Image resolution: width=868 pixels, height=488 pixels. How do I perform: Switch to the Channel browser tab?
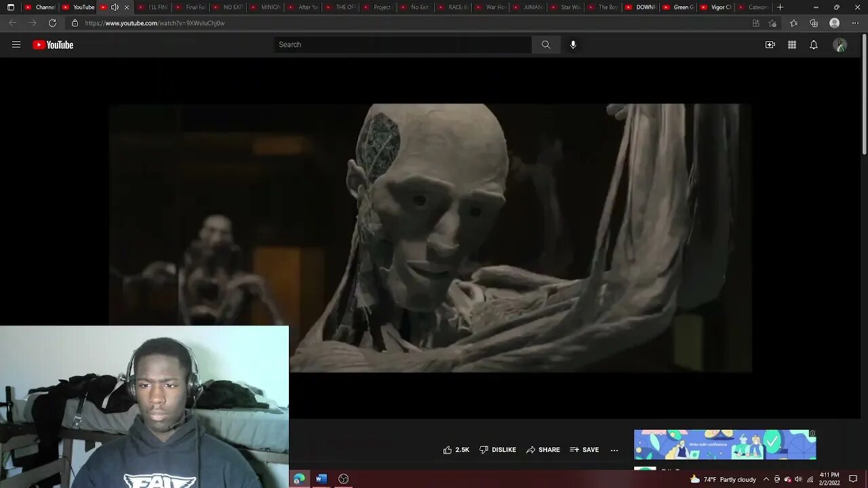41,7
